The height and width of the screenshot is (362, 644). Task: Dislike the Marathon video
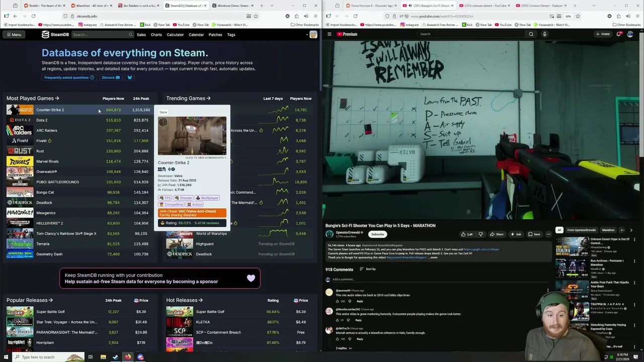click(480, 234)
